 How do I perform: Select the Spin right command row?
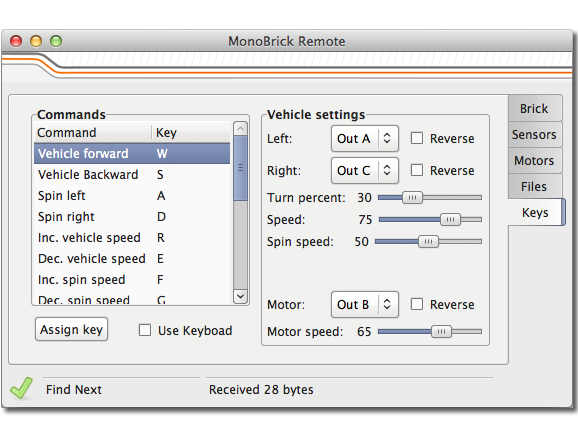(132, 216)
